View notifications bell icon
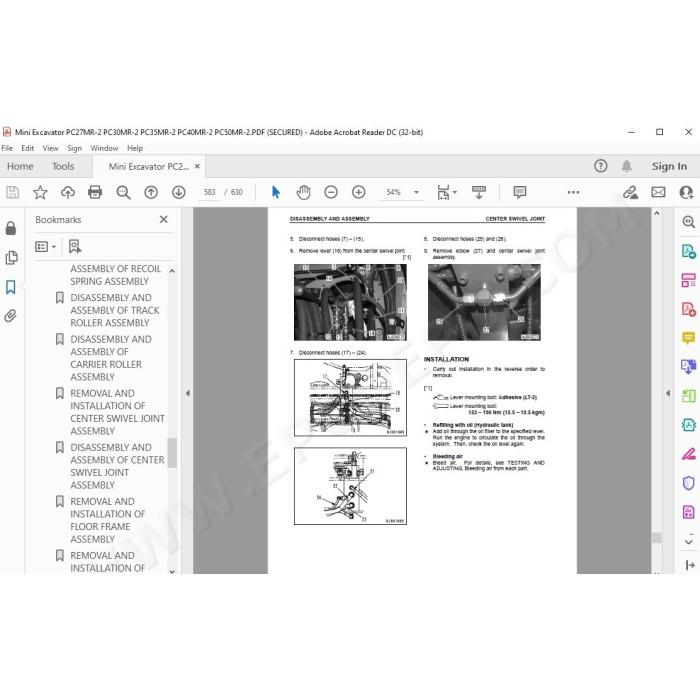 [626, 166]
